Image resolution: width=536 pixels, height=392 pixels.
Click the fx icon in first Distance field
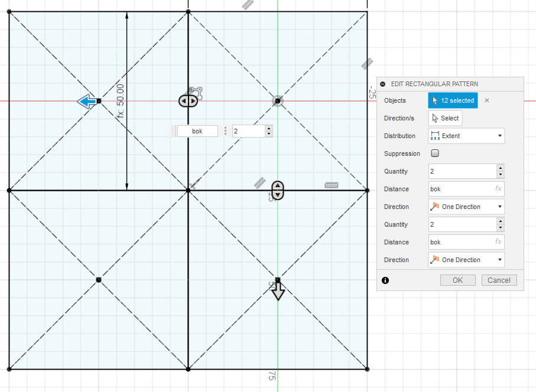point(498,189)
